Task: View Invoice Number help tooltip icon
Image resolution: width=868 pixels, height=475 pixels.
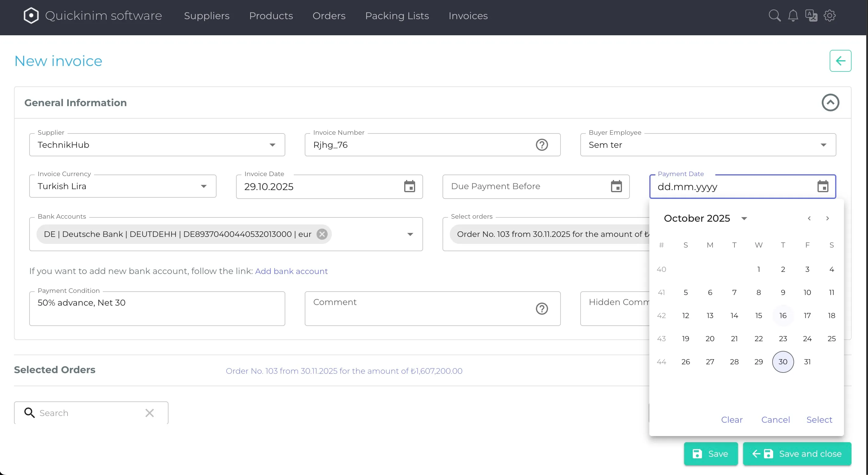Action: pyautogui.click(x=542, y=145)
